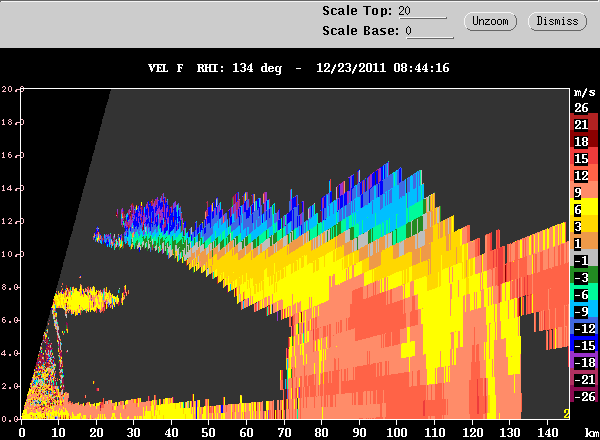
Task: Select the Scale Top input field
Action: click(x=422, y=11)
